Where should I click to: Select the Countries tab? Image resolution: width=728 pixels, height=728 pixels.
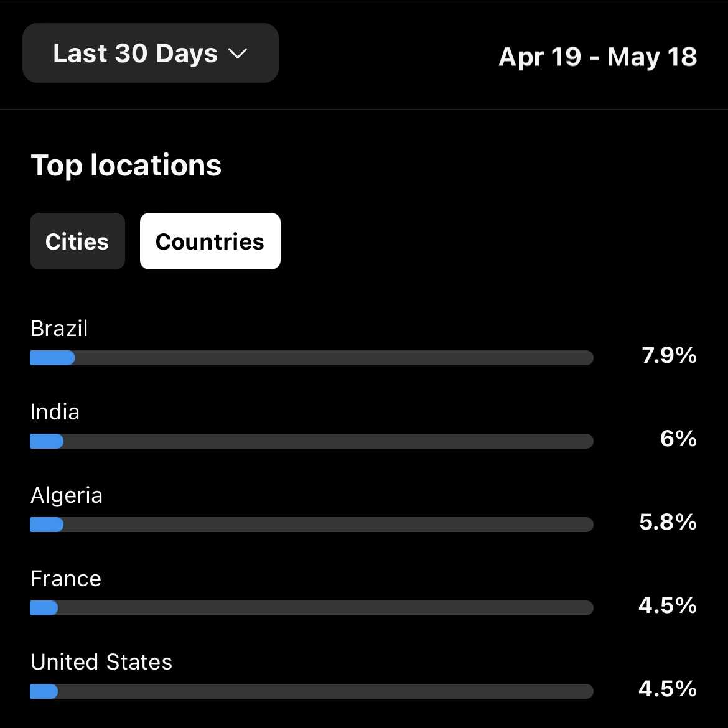click(210, 241)
